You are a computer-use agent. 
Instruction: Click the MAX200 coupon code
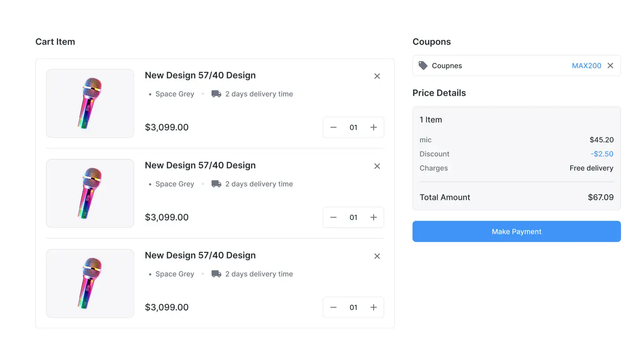tap(587, 66)
